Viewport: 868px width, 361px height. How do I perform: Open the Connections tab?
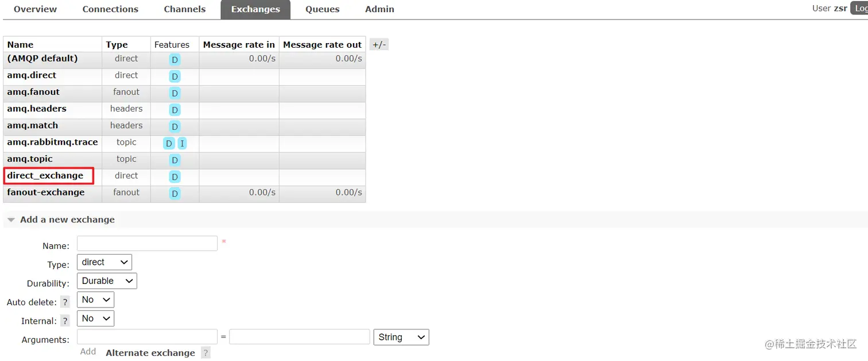[110, 9]
